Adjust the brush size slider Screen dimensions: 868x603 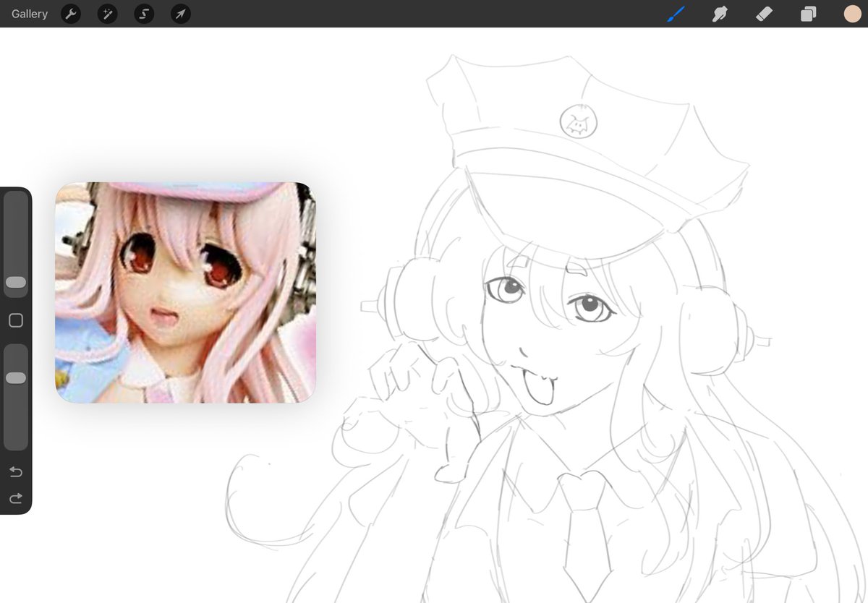coord(16,283)
